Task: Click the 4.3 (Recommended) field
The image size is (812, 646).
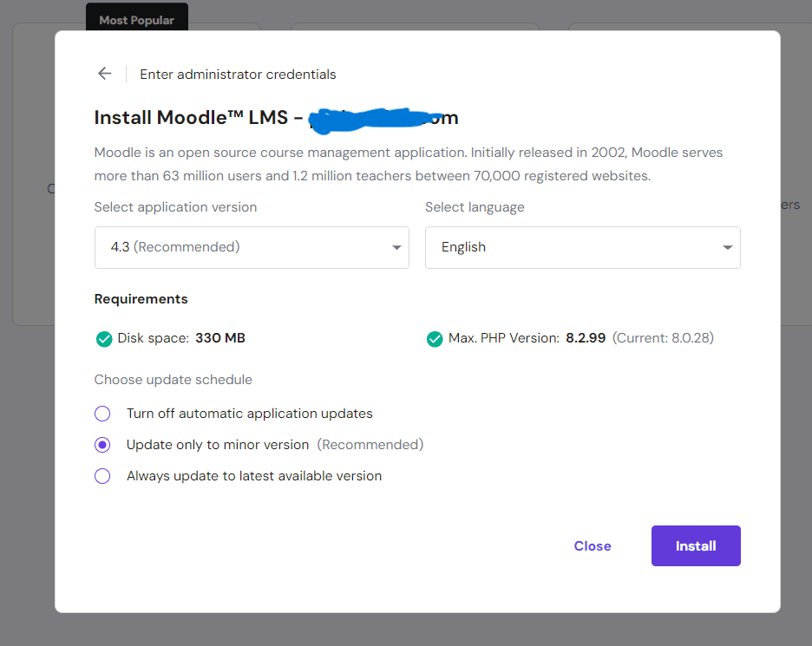Action: click(x=217, y=247)
